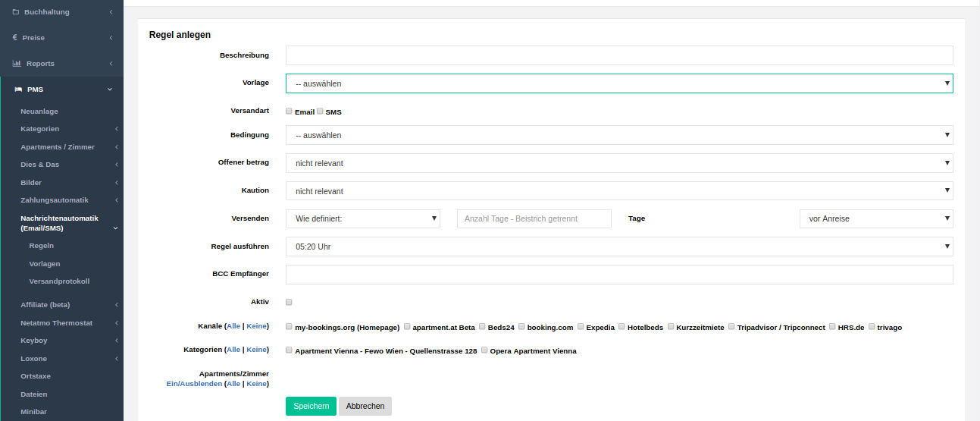The height and width of the screenshot is (421, 980).
Task: Open the Reports menu
Action: click(x=61, y=64)
